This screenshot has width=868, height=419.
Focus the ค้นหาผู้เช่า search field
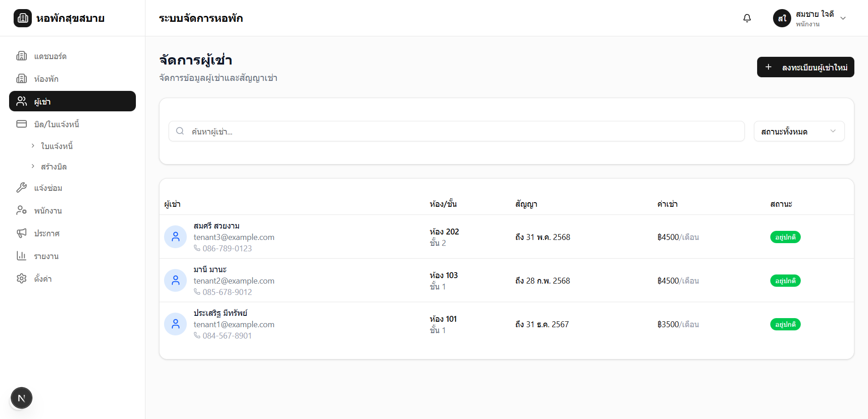click(456, 131)
